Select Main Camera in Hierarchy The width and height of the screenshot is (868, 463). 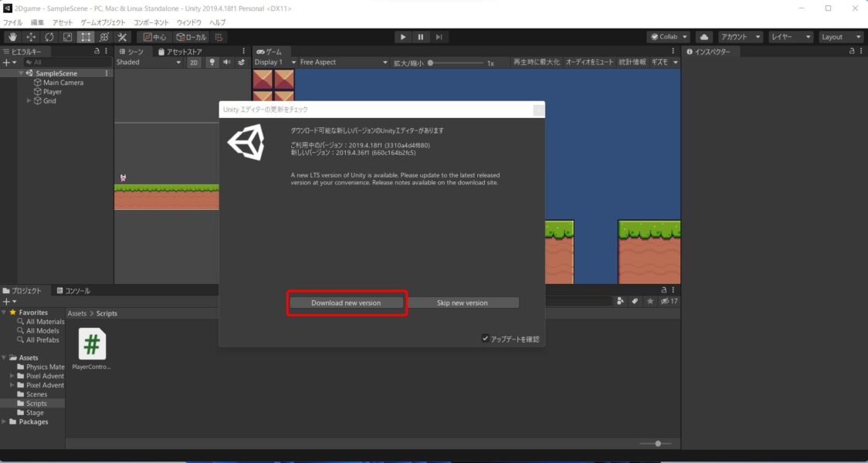(63, 83)
